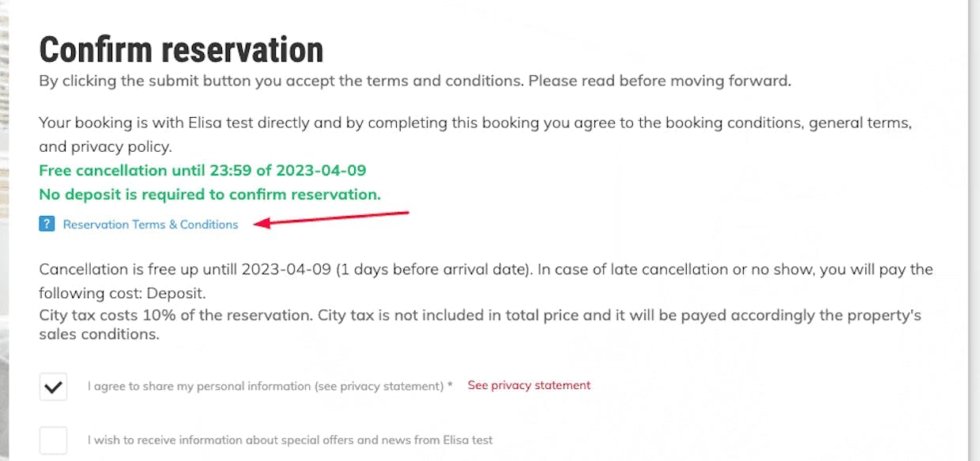Image resolution: width=980 pixels, height=461 pixels.
Task: Click the blue question mark icon
Action: click(47, 224)
